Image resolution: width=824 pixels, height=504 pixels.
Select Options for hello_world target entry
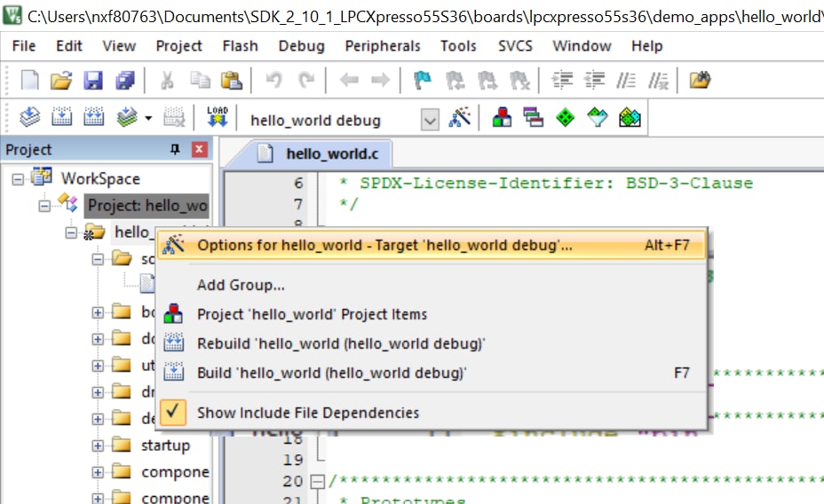tap(384, 246)
